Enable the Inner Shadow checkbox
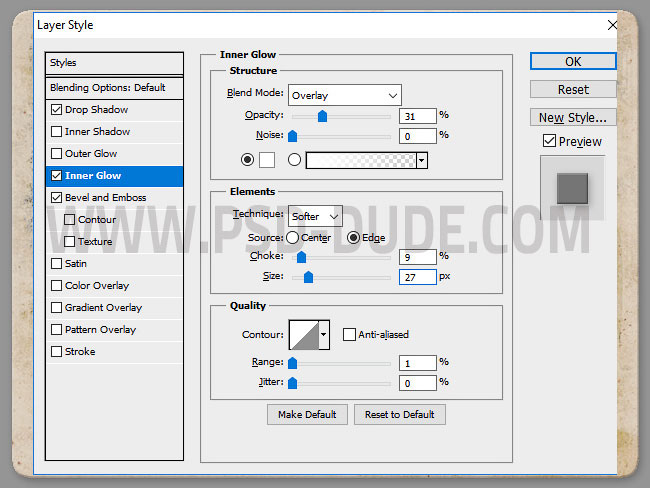This screenshot has width=650, height=488. tap(56, 131)
